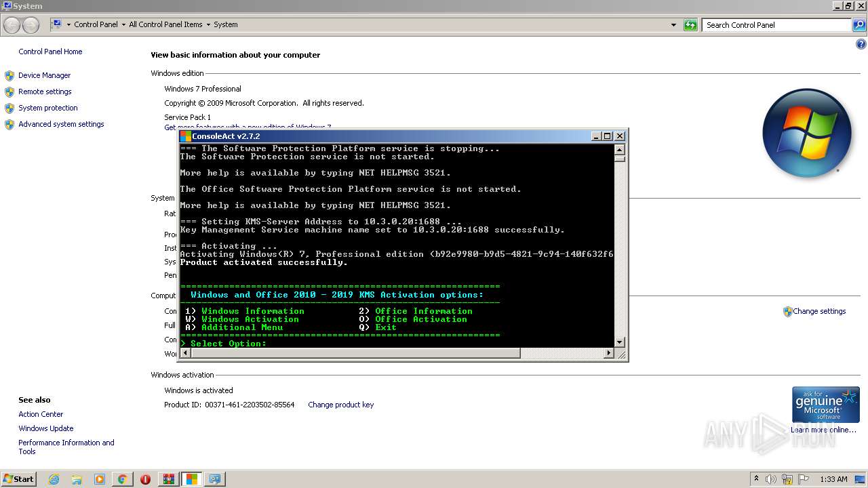Image resolution: width=868 pixels, height=488 pixels.
Task: Open Windows Media Player from taskbar
Action: (x=100, y=479)
